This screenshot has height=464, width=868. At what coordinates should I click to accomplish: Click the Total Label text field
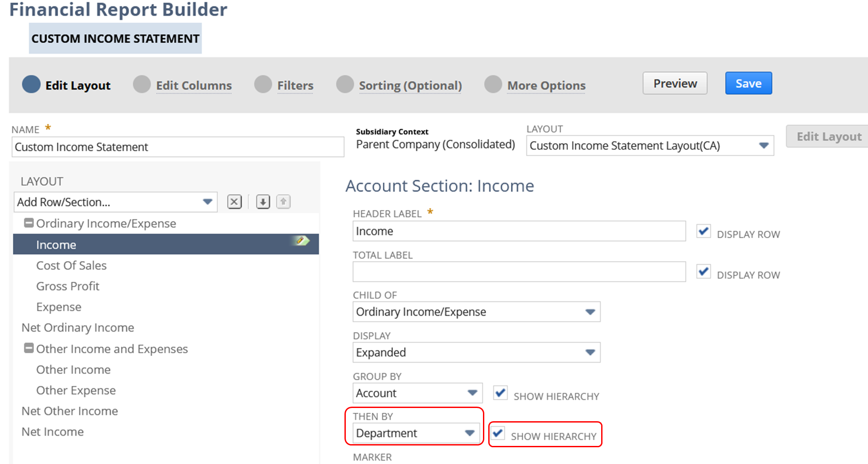519,272
